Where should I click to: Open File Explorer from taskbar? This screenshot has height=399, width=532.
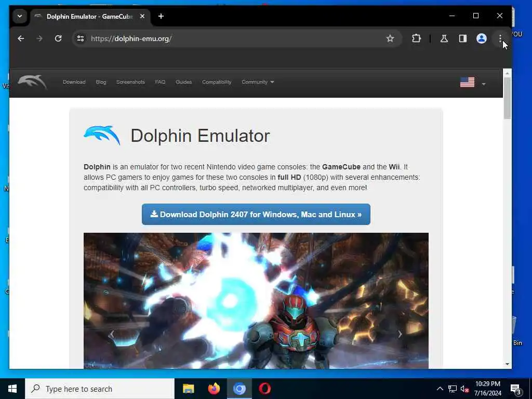[x=188, y=389]
